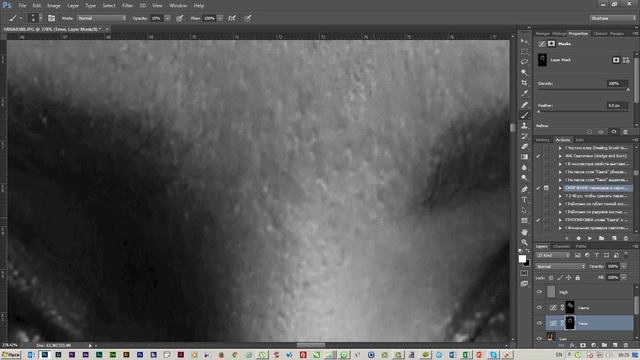Select the Eraser tool

point(524,147)
